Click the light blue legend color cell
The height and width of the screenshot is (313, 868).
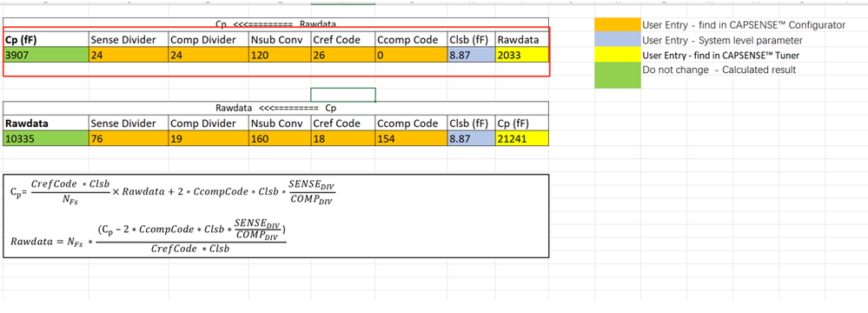coord(617,40)
